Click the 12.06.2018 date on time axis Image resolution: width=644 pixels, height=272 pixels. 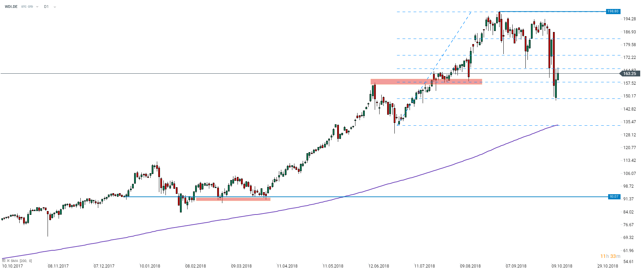(379, 266)
